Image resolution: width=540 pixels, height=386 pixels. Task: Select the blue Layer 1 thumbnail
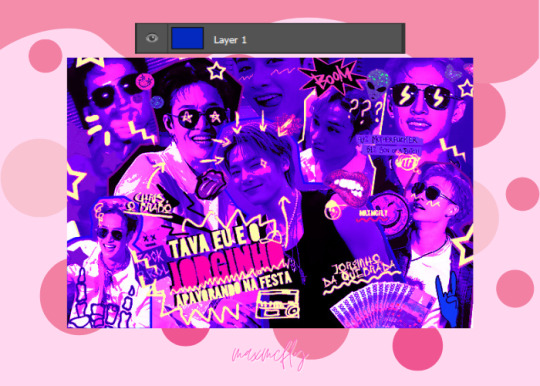coord(187,38)
